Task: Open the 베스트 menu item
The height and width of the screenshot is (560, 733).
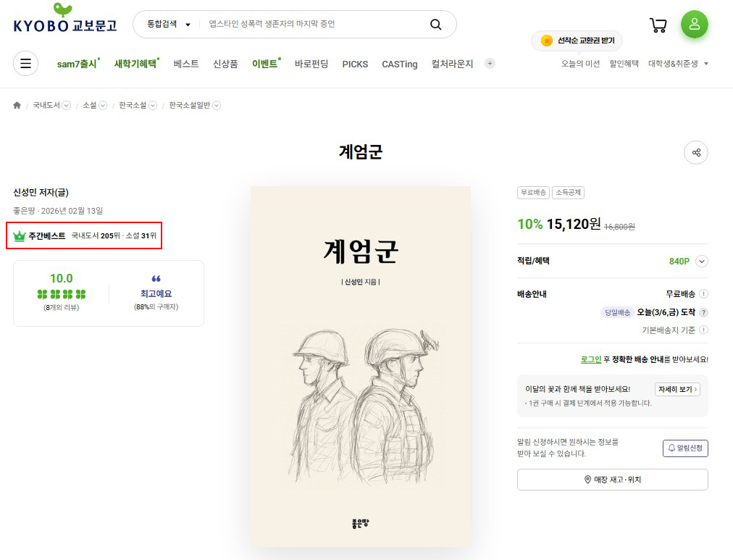Action: pyautogui.click(x=186, y=64)
